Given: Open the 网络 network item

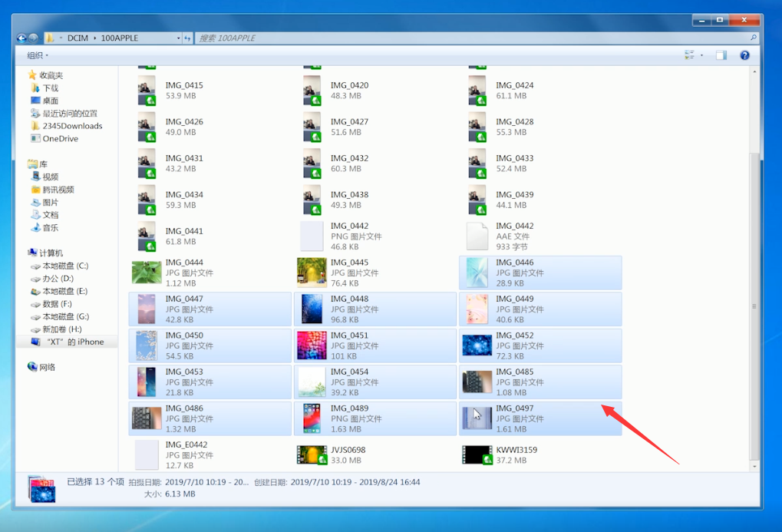Looking at the screenshot, I should (41, 367).
